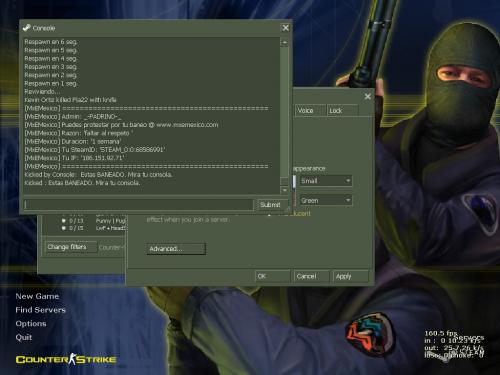Viewport: 500px width, 375px height.
Task: Click the 'Tu IP' console line
Action: (x=74, y=158)
